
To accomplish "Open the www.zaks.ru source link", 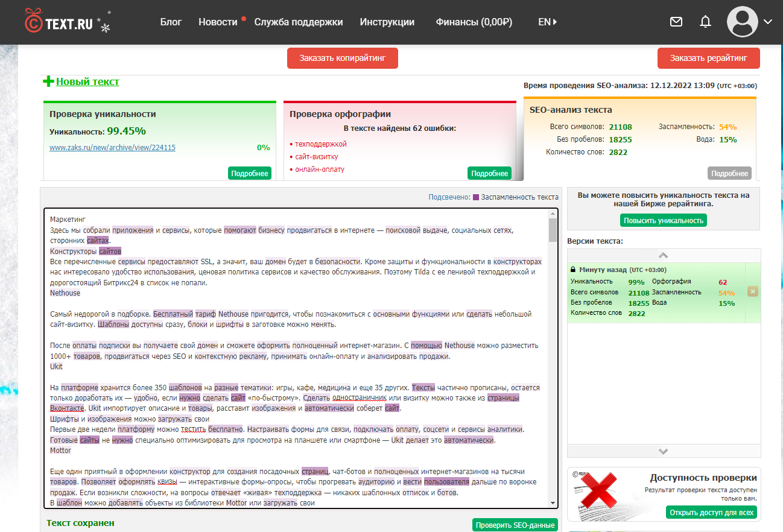I will point(112,147).
